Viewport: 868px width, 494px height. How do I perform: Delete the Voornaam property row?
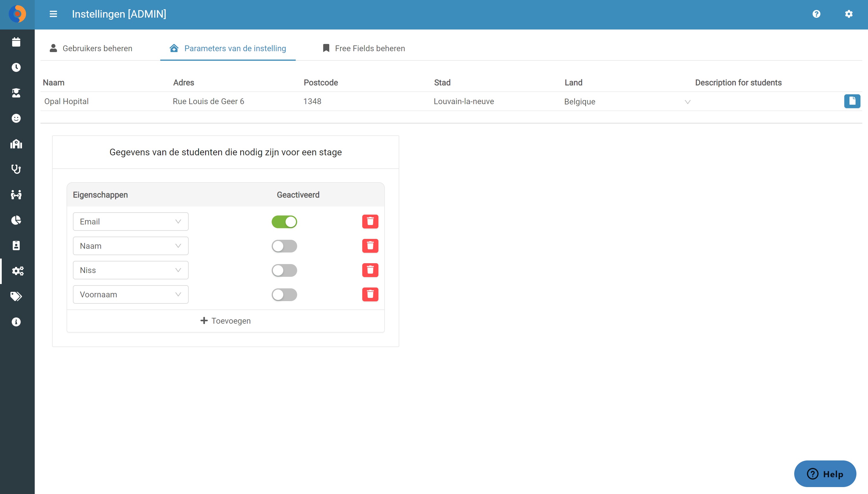(370, 294)
